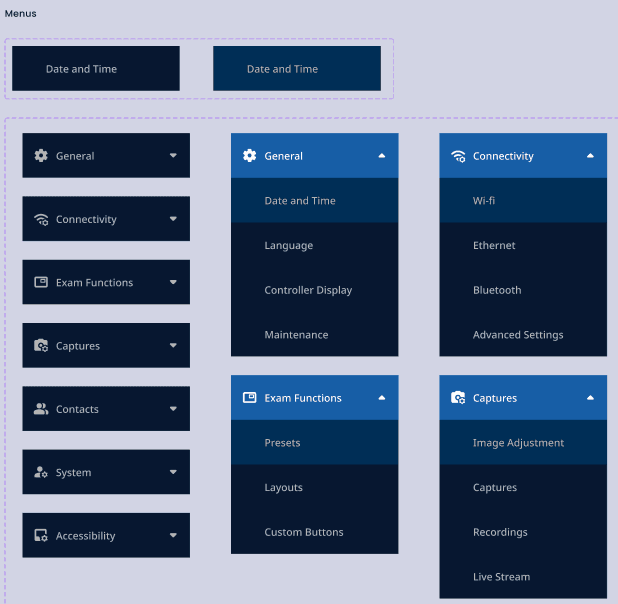Open Recordings item
Screen dimensions: 618x604
(x=523, y=532)
